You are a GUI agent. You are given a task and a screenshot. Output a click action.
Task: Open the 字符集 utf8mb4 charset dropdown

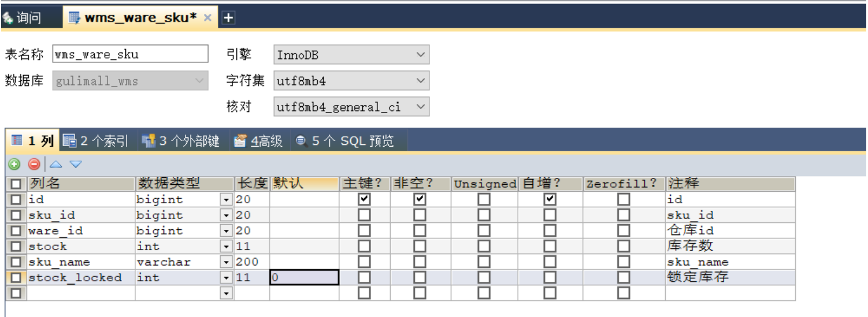tap(351, 81)
